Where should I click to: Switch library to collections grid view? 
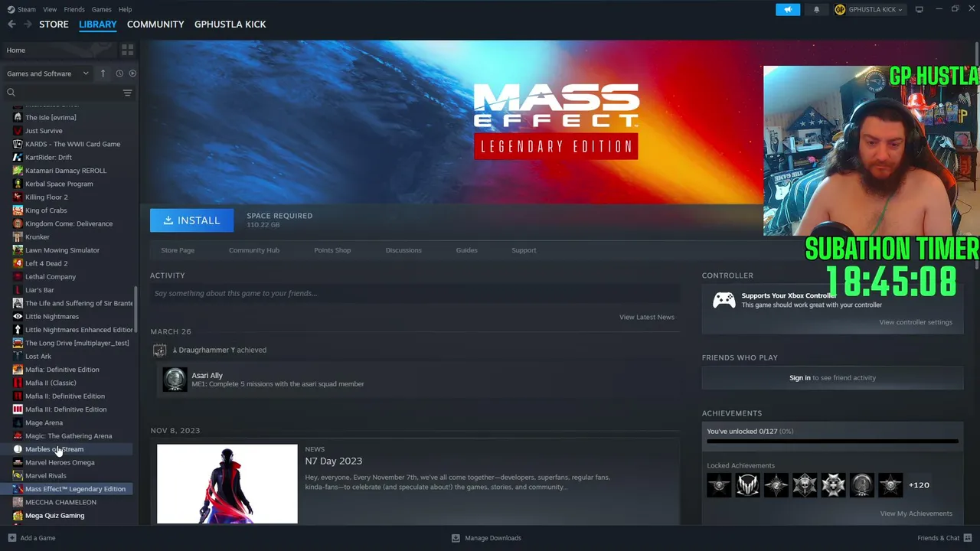[x=127, y=50]
